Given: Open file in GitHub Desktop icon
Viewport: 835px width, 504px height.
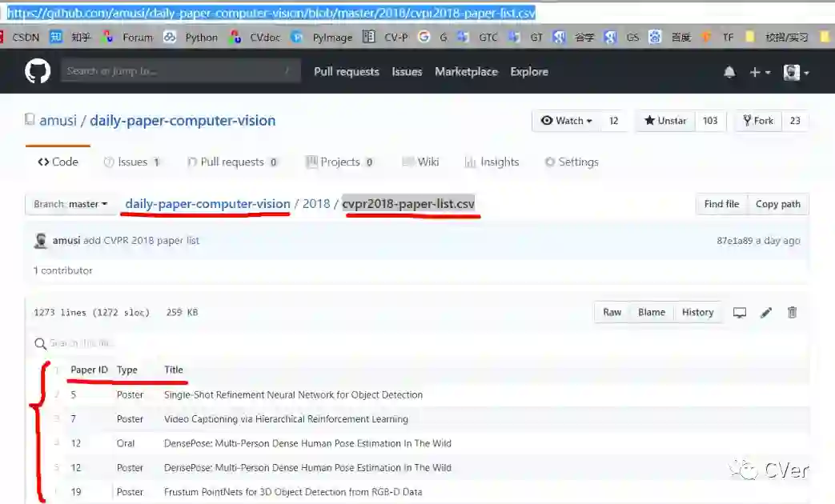Looking at the screenshot, I should [x=740, y=313].
